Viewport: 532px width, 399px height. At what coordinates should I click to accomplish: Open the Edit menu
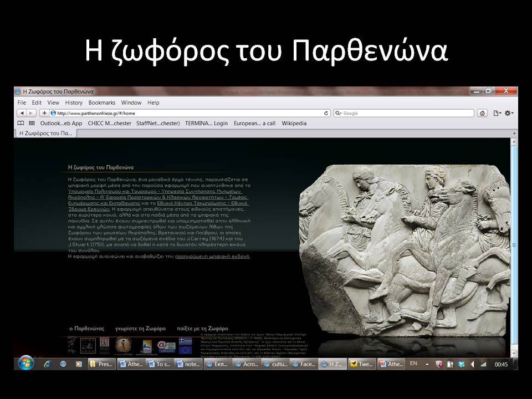click(x=37, y=103)
